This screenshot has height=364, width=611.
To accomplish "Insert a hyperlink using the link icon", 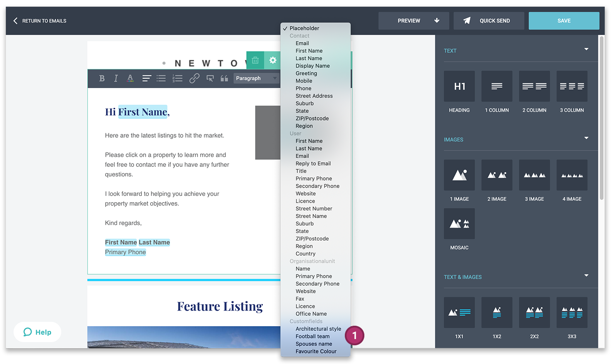I will pyautogui.click(x=195, y=78).
